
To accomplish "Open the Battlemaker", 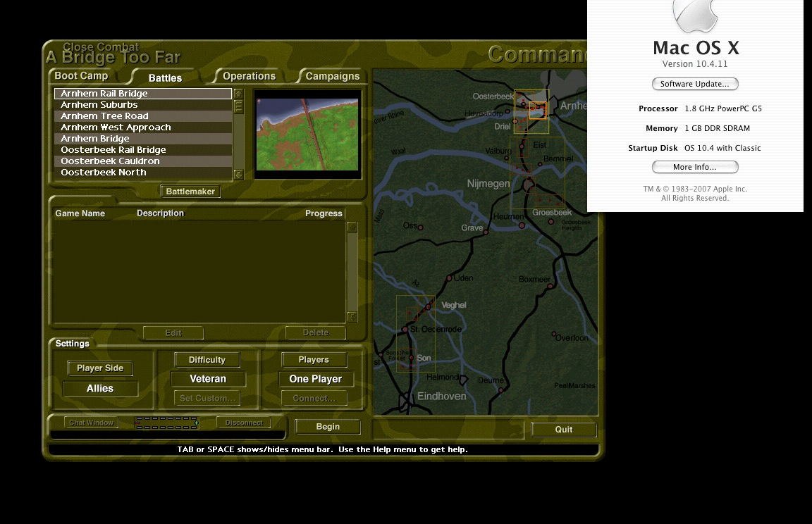I will coord(190,192).
